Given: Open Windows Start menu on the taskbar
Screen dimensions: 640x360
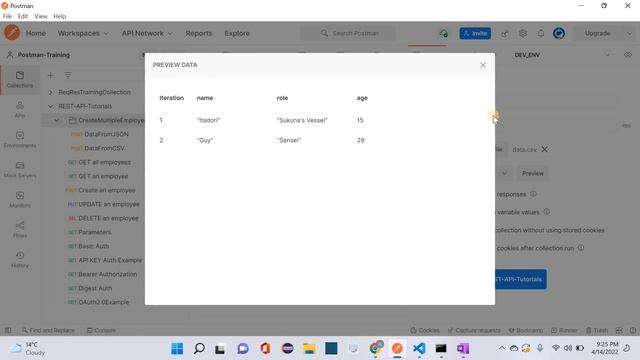Looking at the screenshot, I should tap(177, 349).
